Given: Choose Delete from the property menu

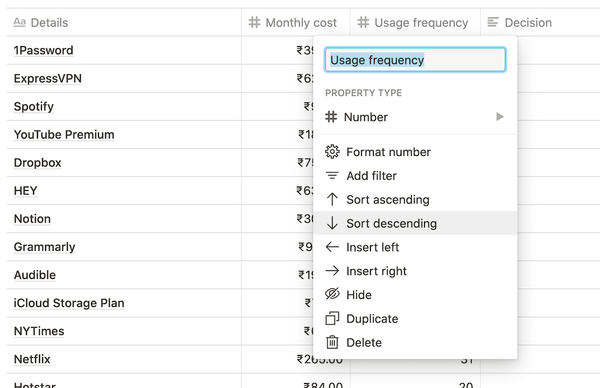Looking at the screenshot, I should 415,342.
